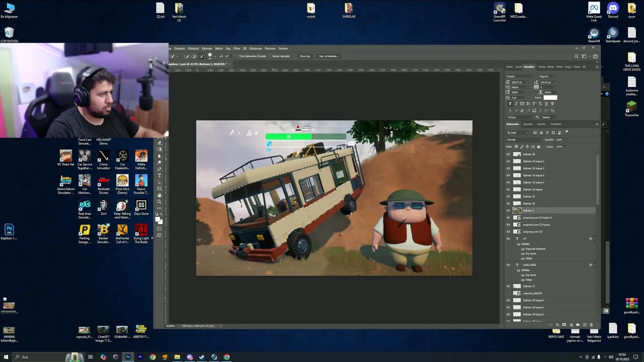Open the Katman menu
Screen dimensions: 644x362
(207, 48)
